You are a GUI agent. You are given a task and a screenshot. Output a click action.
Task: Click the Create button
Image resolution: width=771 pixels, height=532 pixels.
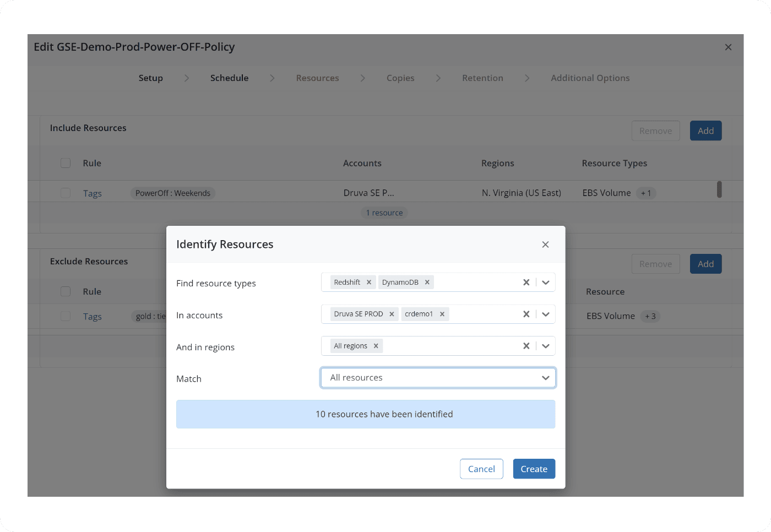(534, 469)
